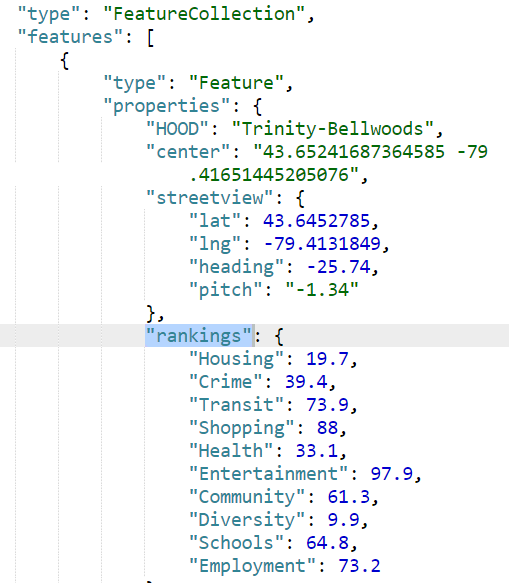Click the Housing value 19.7
This screenshot has width=509, height=583.
click(327, 359)
